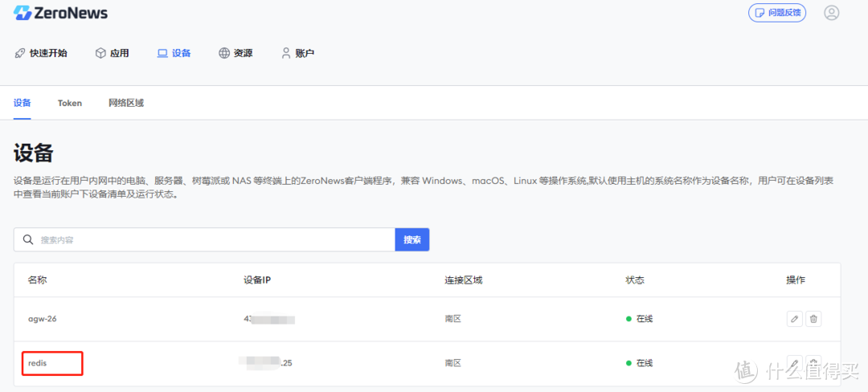Click the 设备IP column header

pos(257,280)
